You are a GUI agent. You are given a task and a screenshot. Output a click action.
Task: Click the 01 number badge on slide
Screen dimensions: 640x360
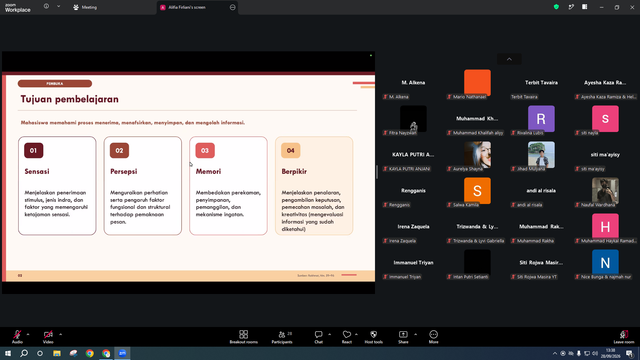(x=33, y=151)
